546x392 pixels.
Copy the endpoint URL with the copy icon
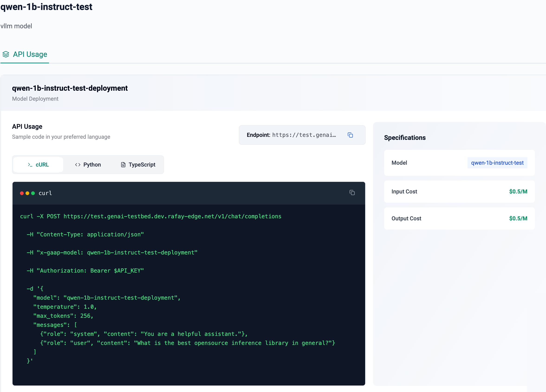tap(350, 135)
